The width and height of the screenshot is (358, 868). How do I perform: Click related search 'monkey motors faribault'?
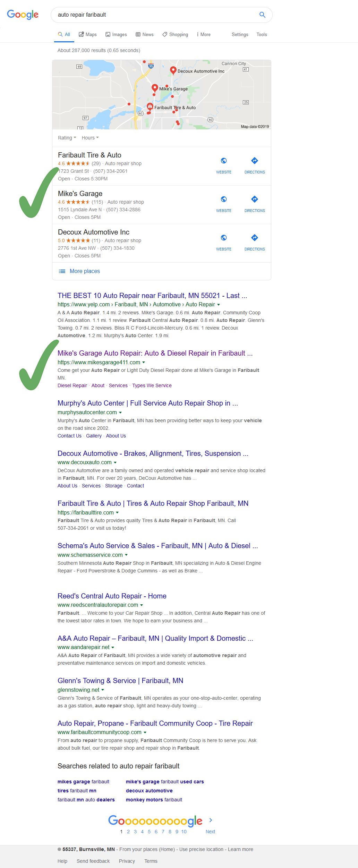(x=154, y=800)
